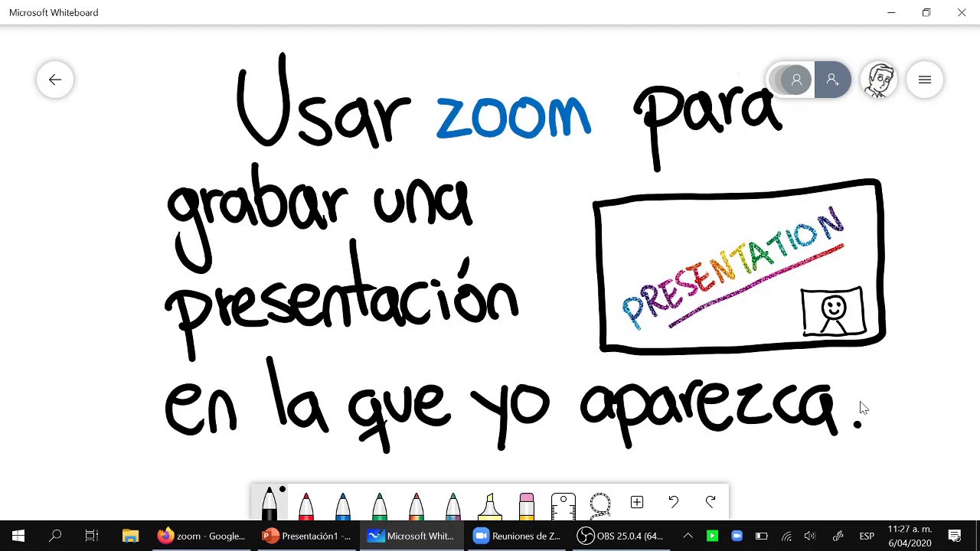Screen dimensions: 980x551
Task: Expand the hidden system tray icons
Action: pos(688,536)
